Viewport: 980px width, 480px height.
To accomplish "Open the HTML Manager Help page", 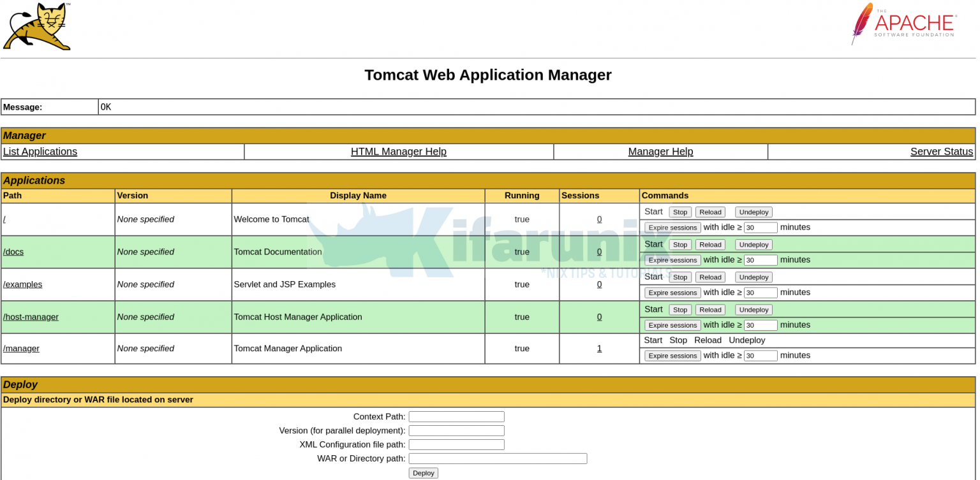I will pos(398,151).
